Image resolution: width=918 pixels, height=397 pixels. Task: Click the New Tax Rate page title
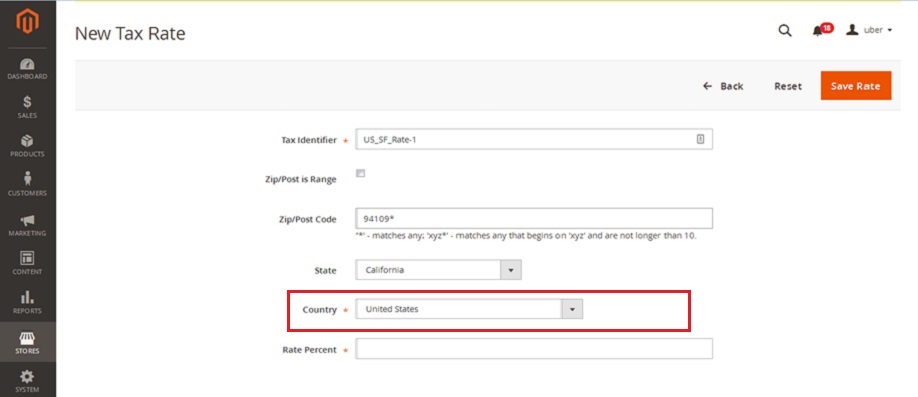tap(130, 34)
